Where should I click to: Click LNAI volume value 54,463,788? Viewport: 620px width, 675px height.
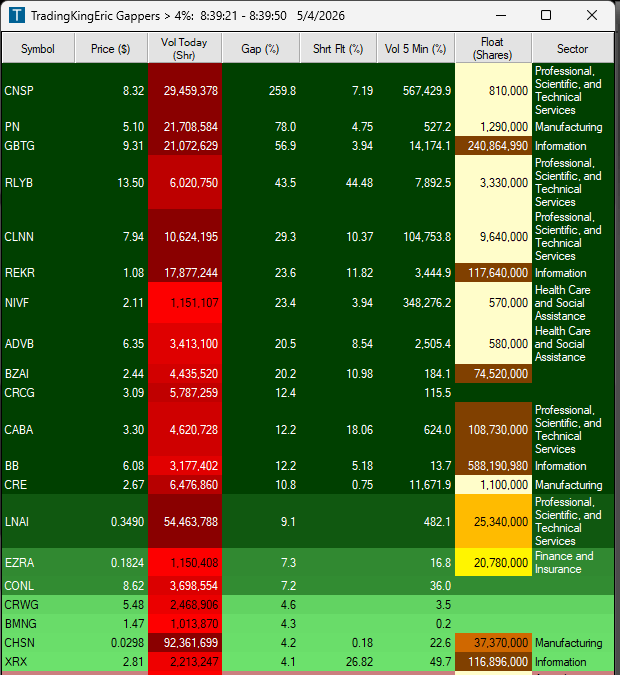tap(185, 521)
